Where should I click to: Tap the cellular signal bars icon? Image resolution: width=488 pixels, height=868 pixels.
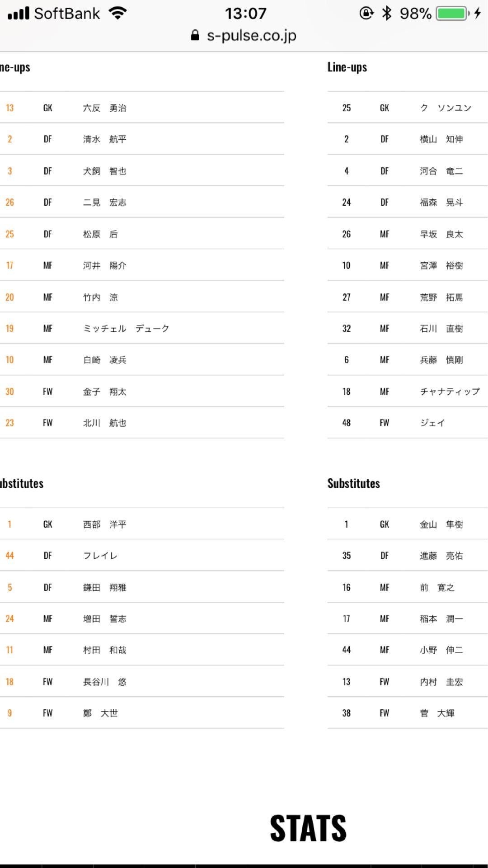pyautogui.click(x=18, y=13)
